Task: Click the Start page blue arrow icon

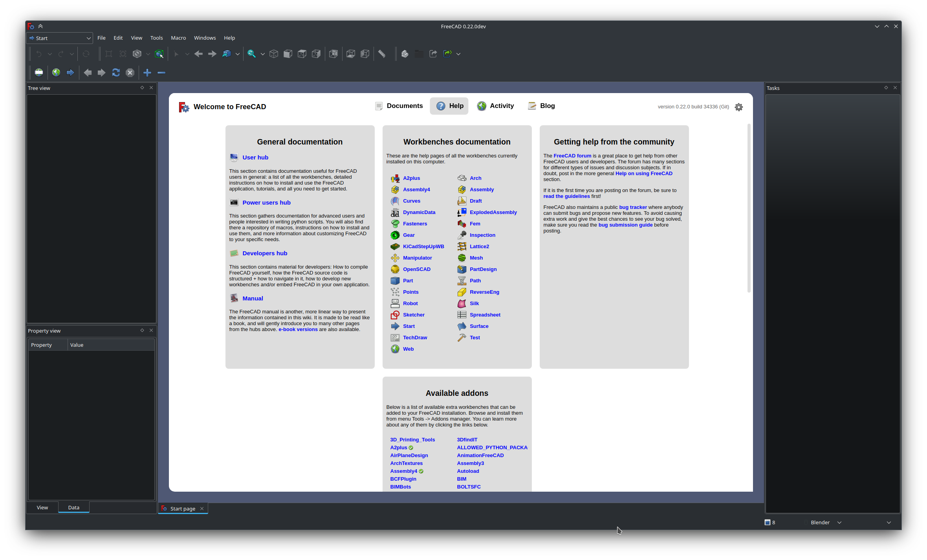Action: click(x=70, y=73)
